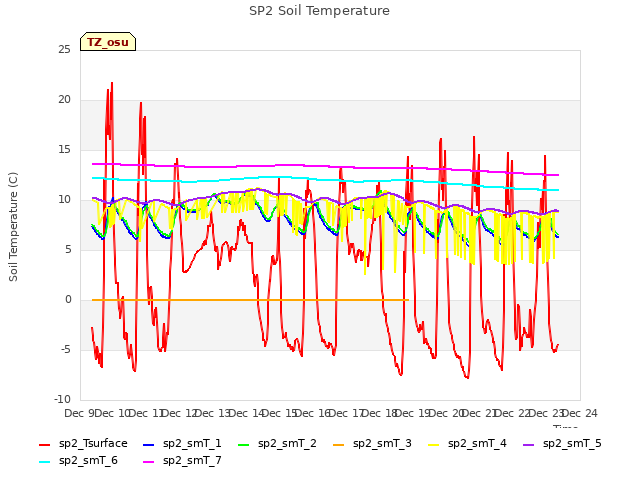Click the SP2 Soil Temperature chart title

[319, 11]
